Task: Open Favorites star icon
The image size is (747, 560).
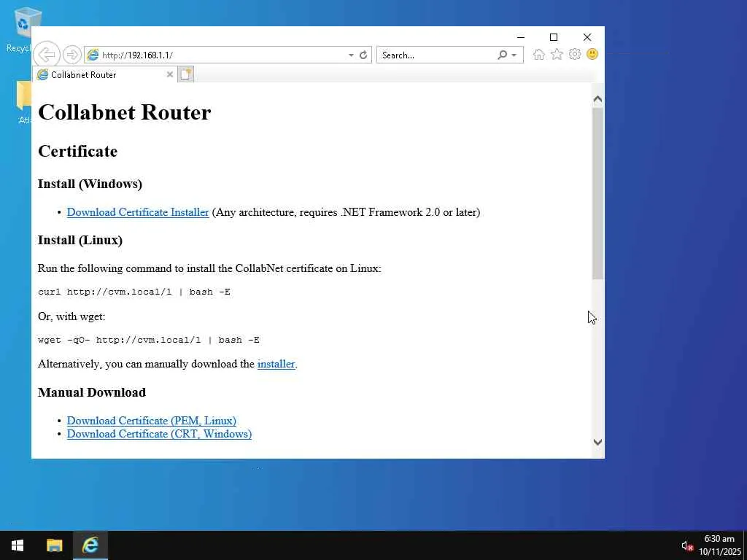Action: coord(557,54)
